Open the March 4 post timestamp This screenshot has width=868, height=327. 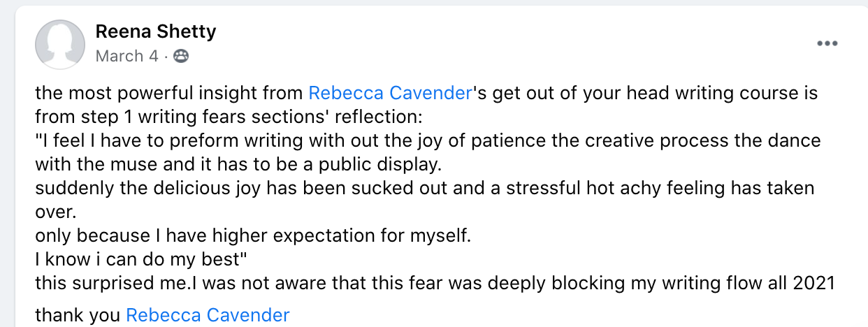pos(126,56)
